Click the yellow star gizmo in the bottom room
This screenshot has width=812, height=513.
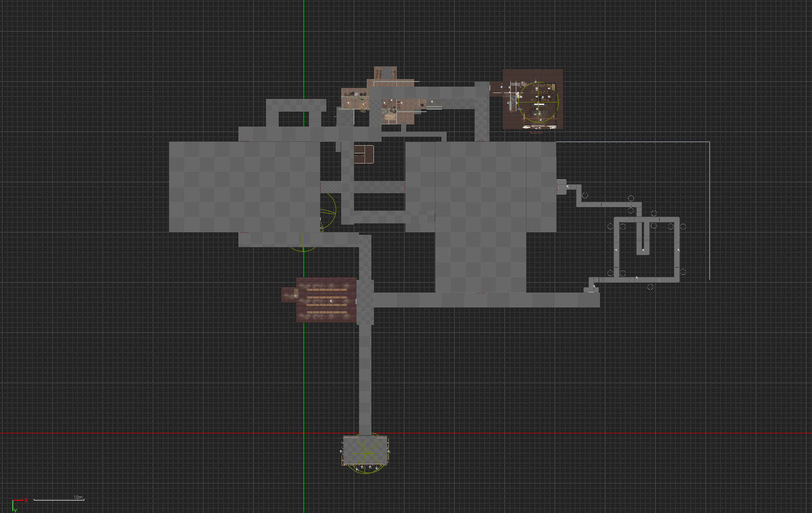click(365, 453)
